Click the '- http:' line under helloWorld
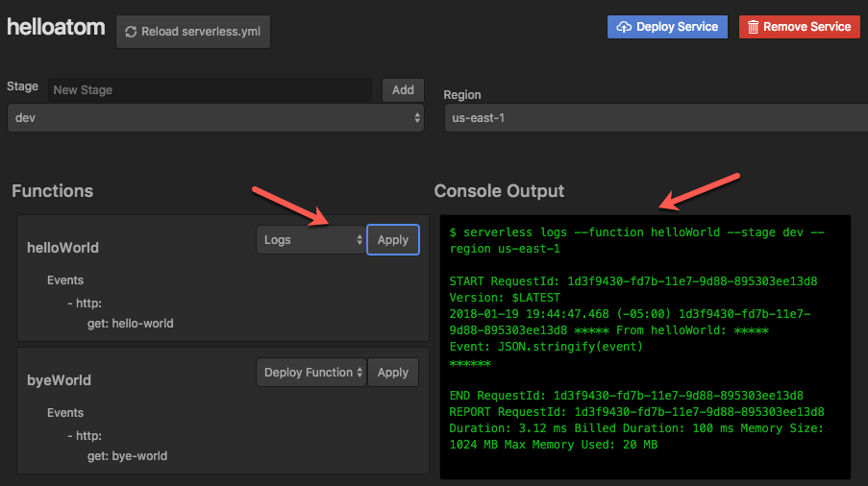 click(x=85, y=303)
